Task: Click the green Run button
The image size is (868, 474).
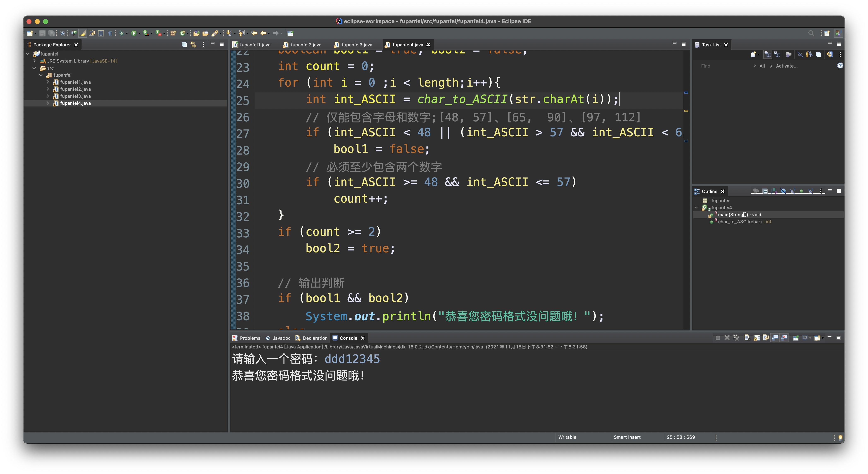Action: 134,33
